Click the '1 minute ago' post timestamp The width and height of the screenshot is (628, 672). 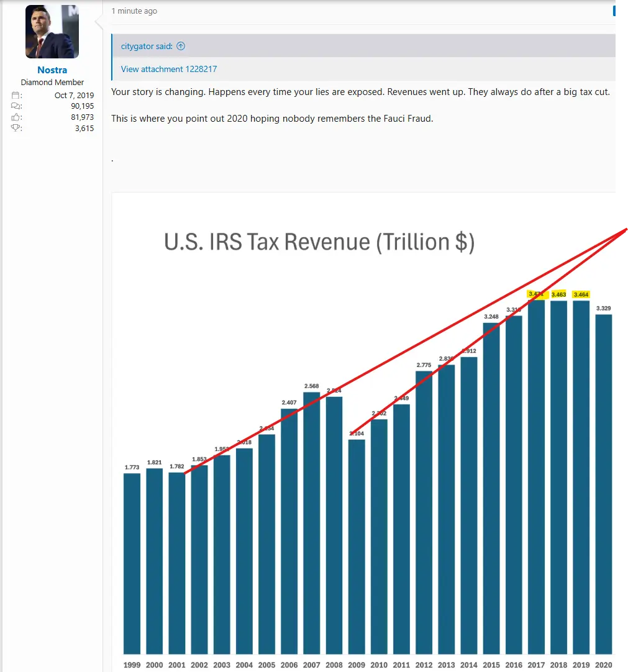click(134, 11)
